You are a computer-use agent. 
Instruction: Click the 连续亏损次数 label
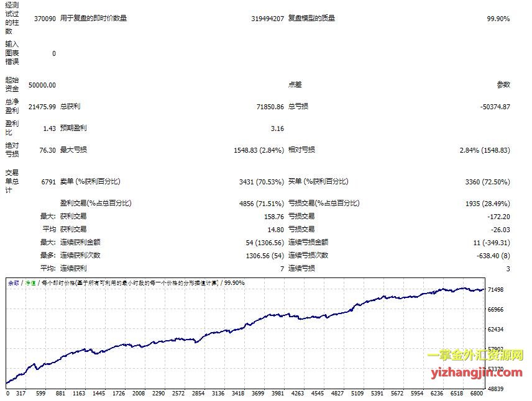[x=308, y=255]
